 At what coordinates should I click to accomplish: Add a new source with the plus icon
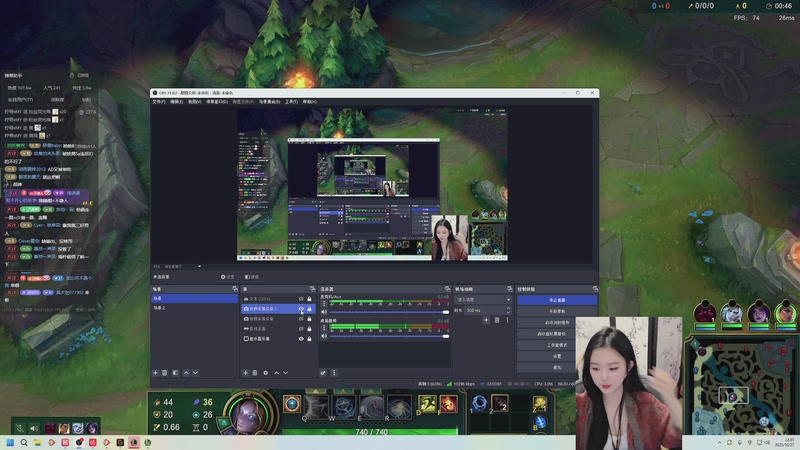coord(245,373)
